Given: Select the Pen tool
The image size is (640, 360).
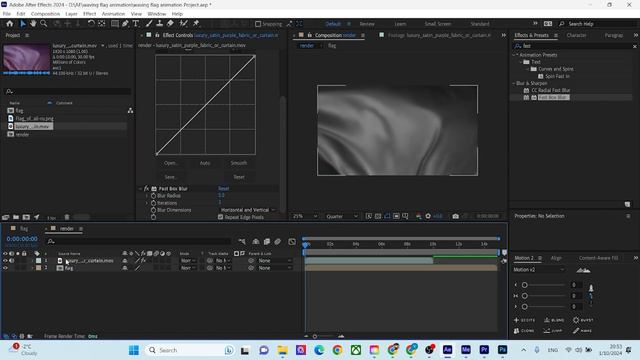Looking at the screenshot, I should coord(125,24).
